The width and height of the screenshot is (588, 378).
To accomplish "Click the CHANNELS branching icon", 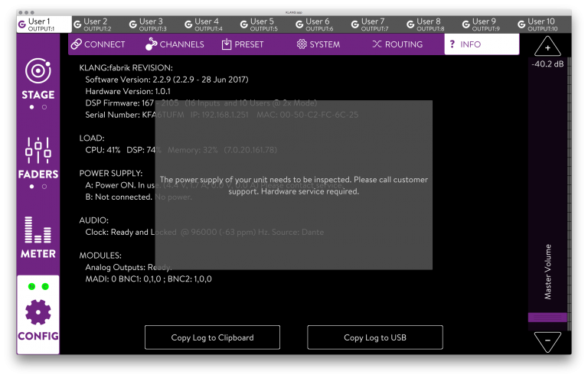I will [151, 44].
